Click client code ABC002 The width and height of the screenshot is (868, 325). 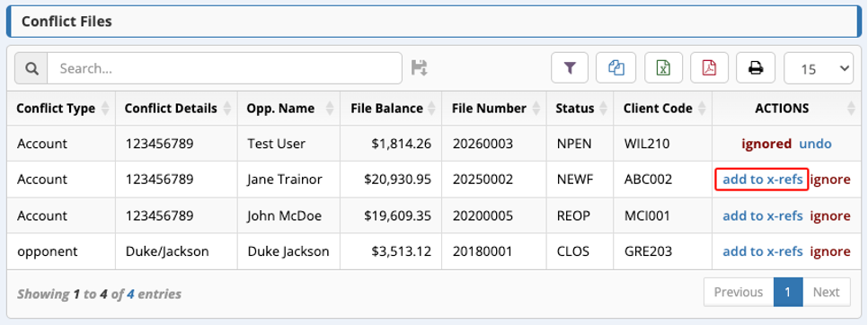click(x=648, y=180)
